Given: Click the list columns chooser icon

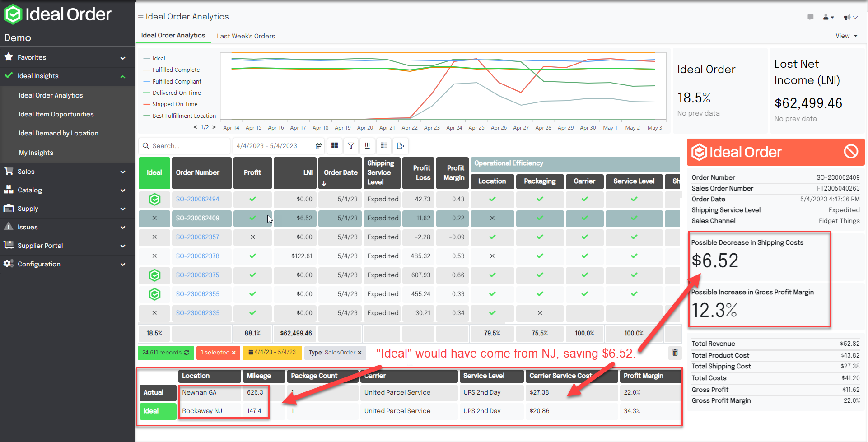Looking at the screenshot, I should click(384, 146).
